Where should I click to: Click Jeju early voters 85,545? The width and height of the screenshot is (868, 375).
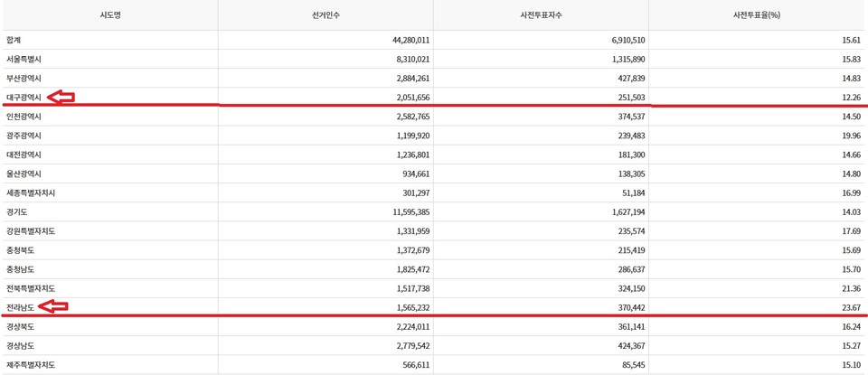pyautogui.click(x=634, y=365)
